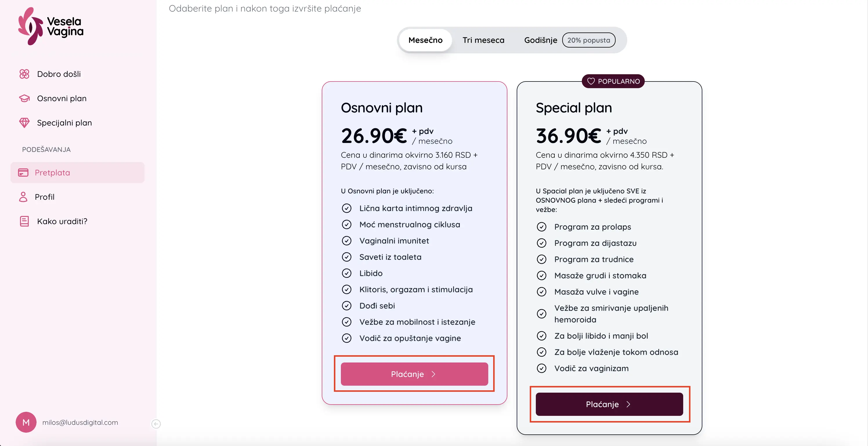Screen dimensions: 868x446
Task: Click Plaćanje button for Osnovni plan
Action: (x=414, y=374)
